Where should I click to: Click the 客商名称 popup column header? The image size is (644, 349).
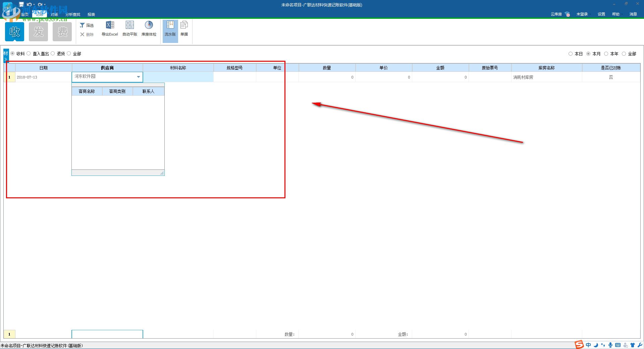[87, 91]
